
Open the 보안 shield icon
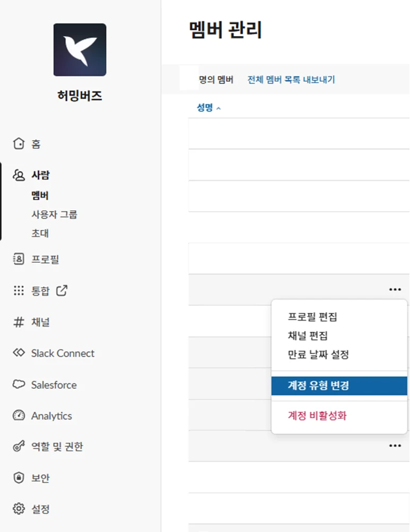19,478
